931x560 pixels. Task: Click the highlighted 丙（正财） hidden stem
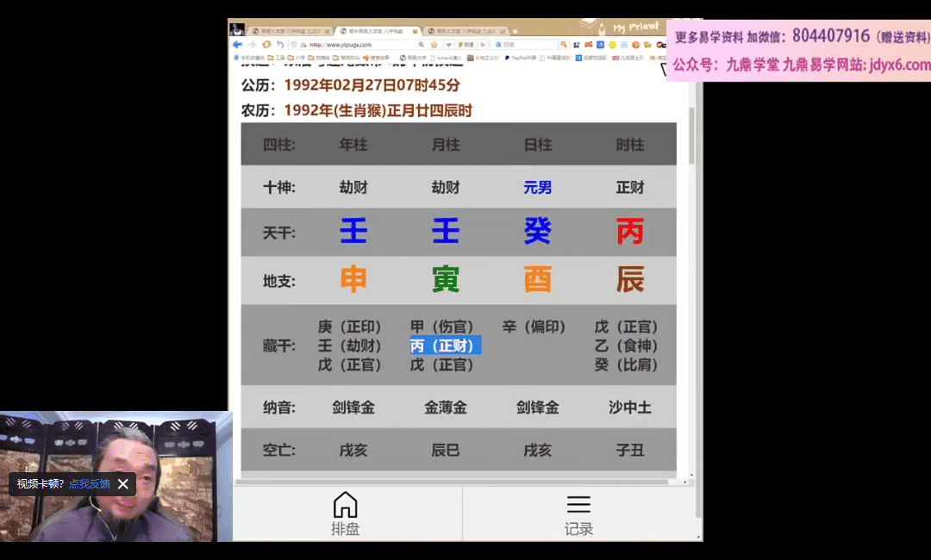445,345
